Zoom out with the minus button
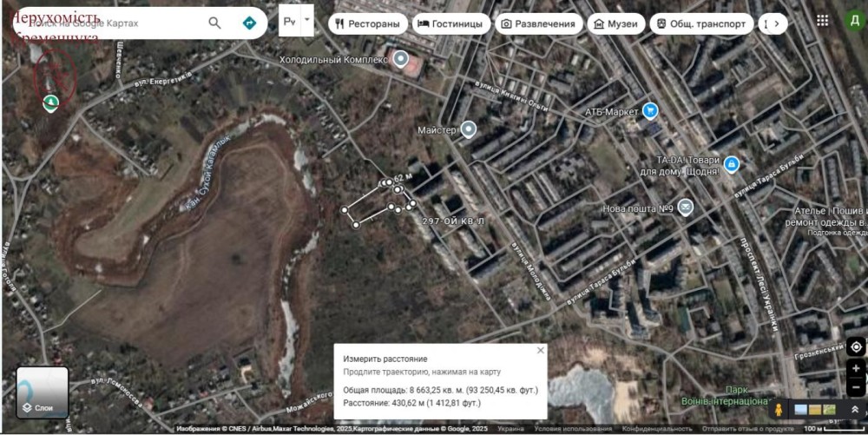Image resolution: width=868 pixels, height=435 pixels. 856,387
